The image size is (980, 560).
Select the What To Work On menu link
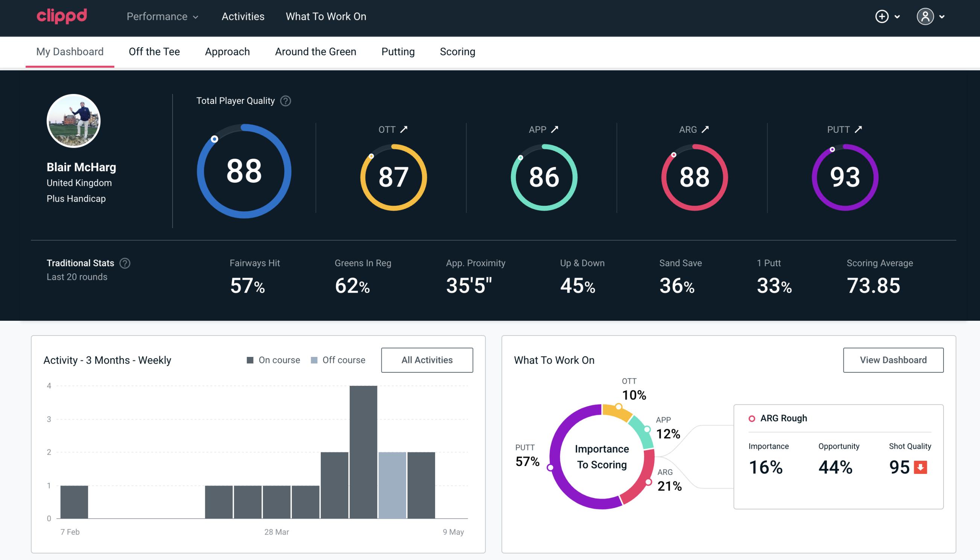(x=326, y=17)
